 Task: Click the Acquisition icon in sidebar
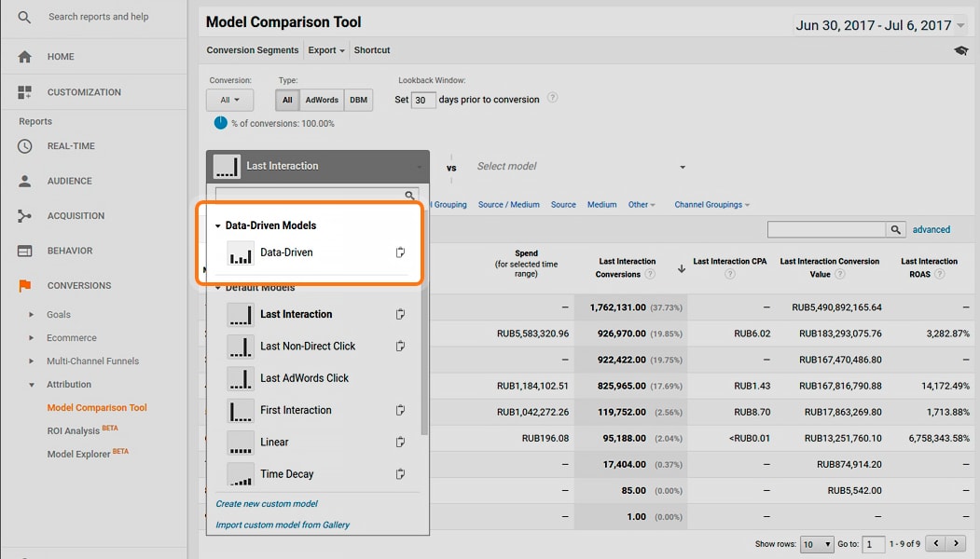click(x=25, y=216)
